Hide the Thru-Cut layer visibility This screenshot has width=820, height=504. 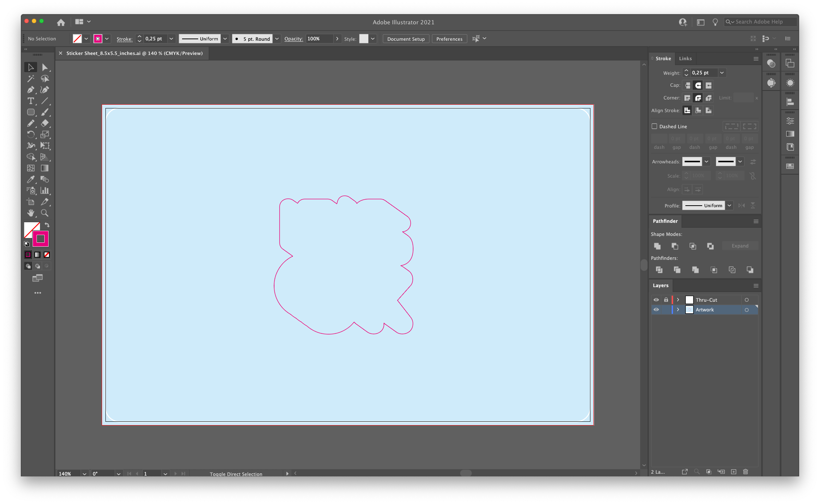click(x=656, y=300)
